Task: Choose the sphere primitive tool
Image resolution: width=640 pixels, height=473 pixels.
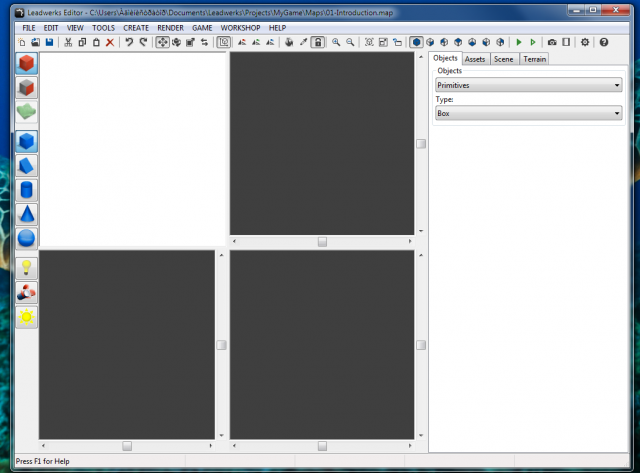Action: click(x=27, y=239)
